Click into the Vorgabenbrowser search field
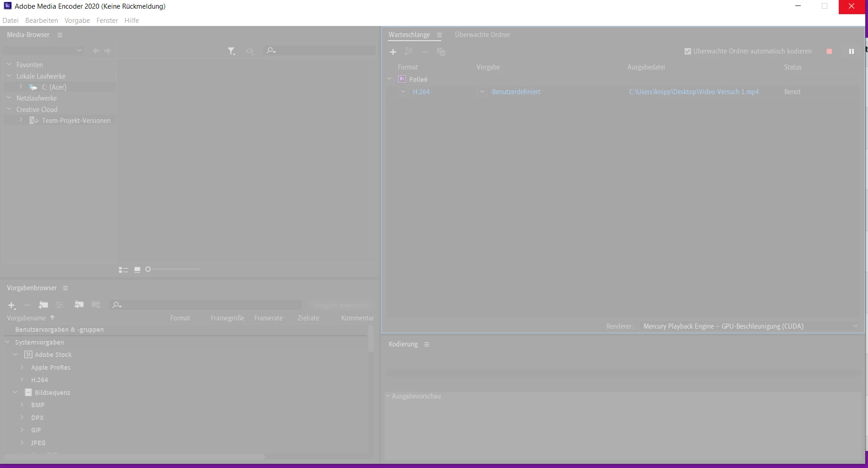 [x=206, y=305]
